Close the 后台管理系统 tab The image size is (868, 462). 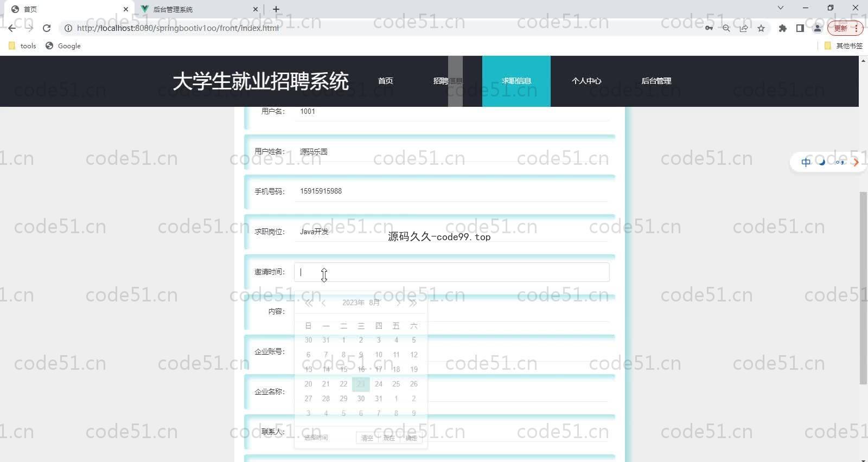[x=256, y=9]
